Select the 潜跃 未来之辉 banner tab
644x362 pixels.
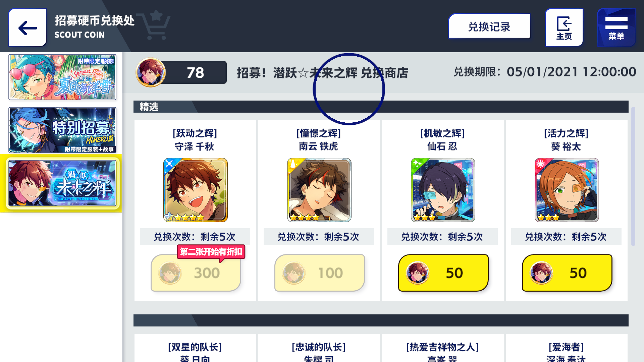coord(62,183)
